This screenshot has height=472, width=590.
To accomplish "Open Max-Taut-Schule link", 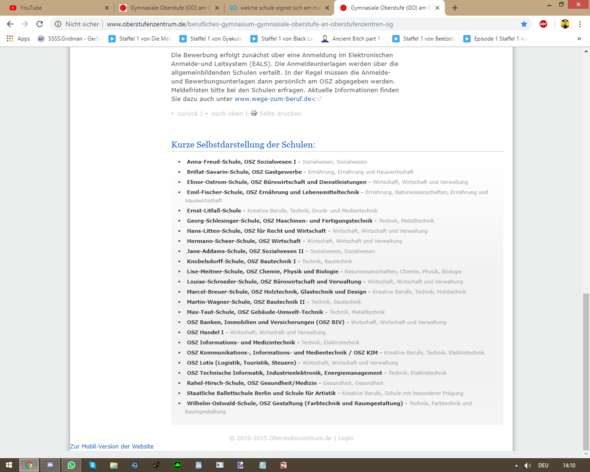I will click(x=255, y=312).
